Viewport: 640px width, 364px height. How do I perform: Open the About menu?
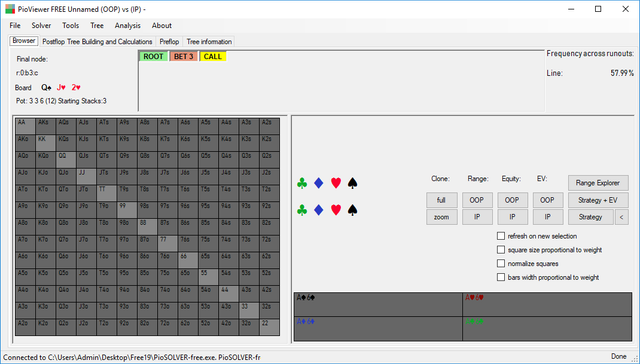[162, 25]
